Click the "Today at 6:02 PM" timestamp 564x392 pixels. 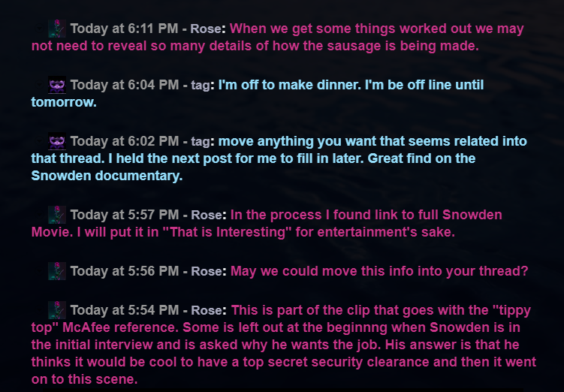[x=124, y=141]
